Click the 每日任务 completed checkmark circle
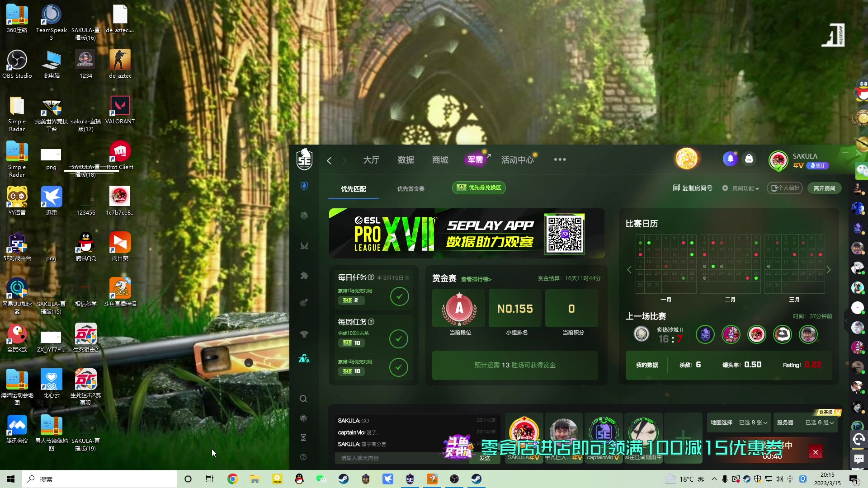The image size is (868, 488). [399, 296]
